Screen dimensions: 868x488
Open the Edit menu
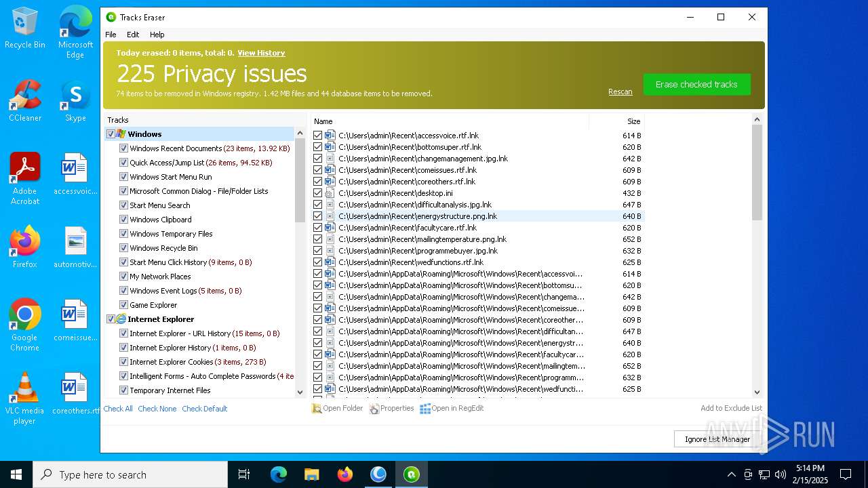click(133, 35)
